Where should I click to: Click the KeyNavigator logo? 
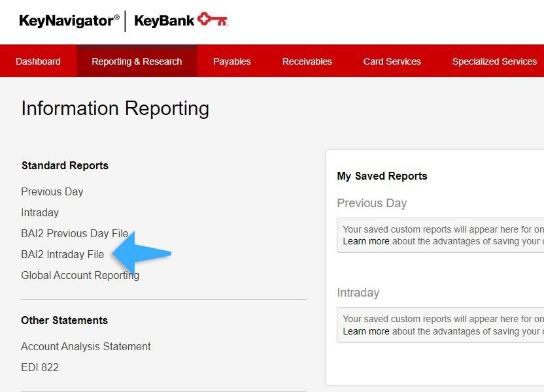[69, 21]
